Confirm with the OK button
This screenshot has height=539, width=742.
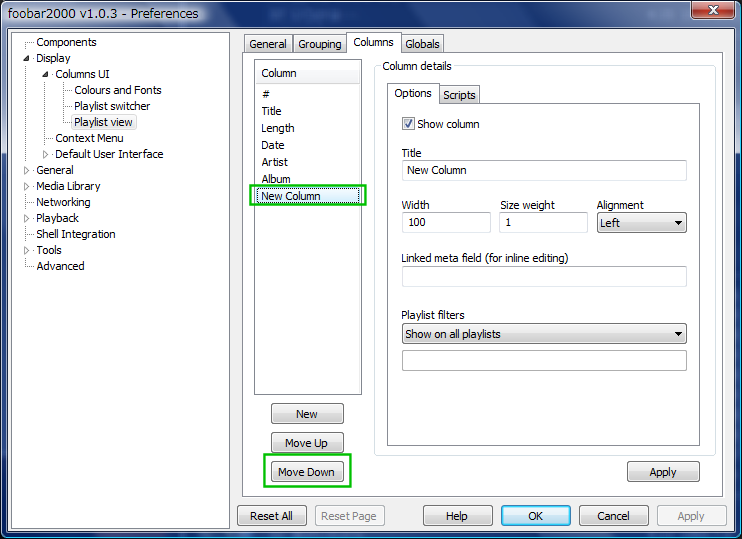536,516
